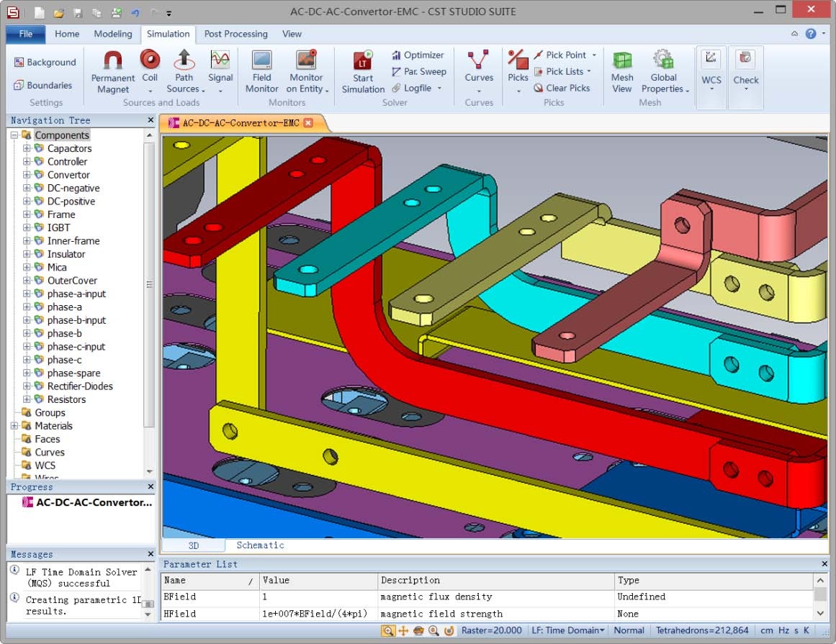Click the Monitor on Entity icon
Viewport: 836px width, 644px height.
click(307, 60)
